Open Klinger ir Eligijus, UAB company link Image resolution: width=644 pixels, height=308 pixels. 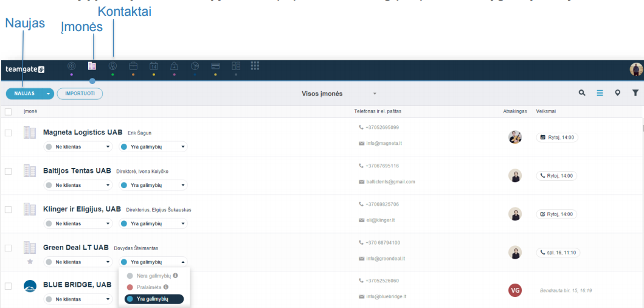[x=81, y=209]
